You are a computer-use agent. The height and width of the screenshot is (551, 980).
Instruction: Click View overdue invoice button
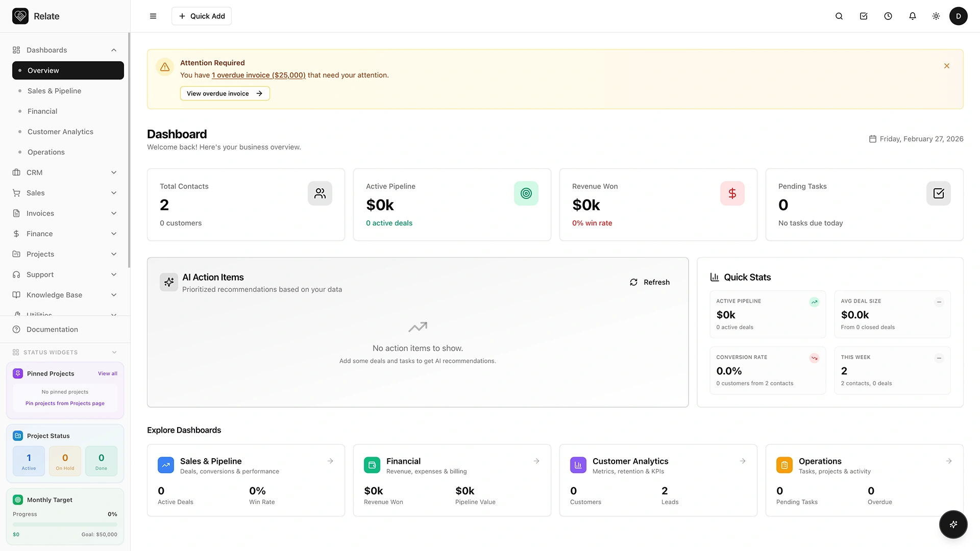pos(225,93)
